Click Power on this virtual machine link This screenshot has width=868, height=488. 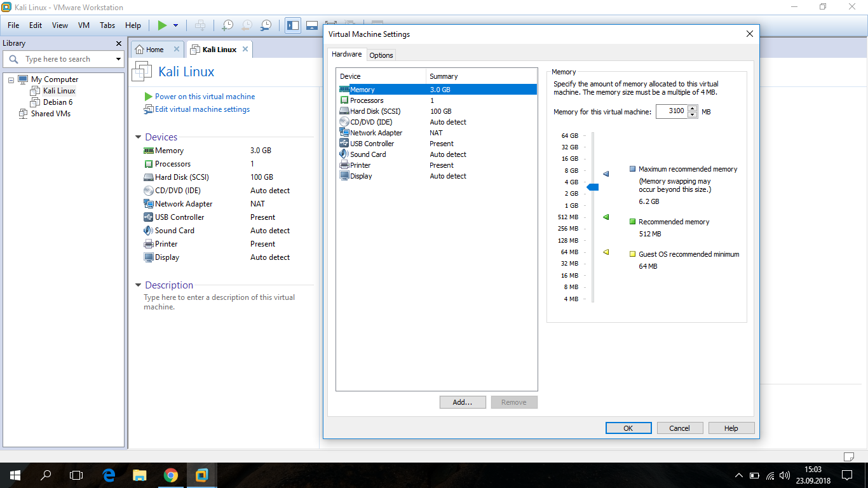[x=205, y=97]
